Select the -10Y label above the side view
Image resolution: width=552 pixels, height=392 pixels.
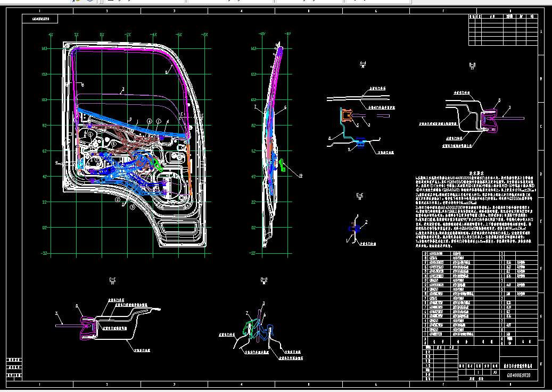click(262, 34)
